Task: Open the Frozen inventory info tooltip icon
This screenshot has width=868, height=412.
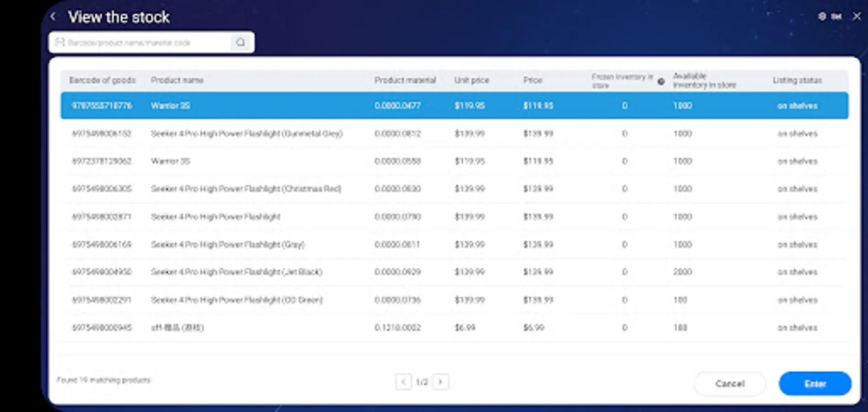Action: (x=661, y=82)
